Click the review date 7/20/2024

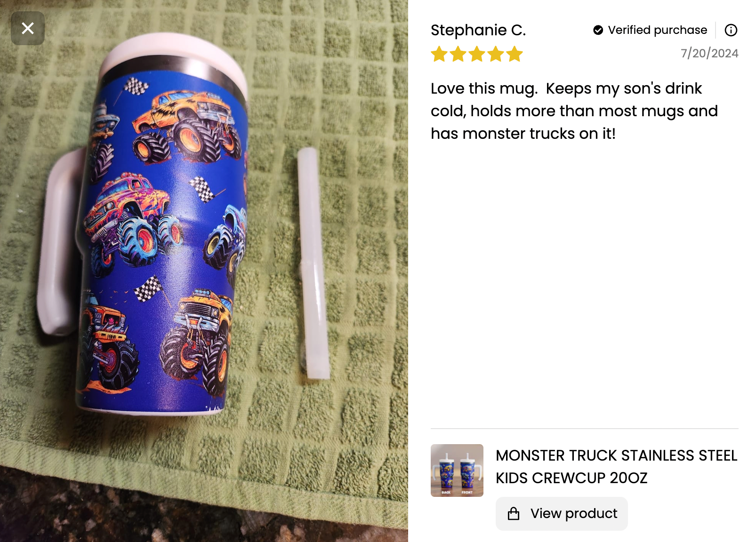click(709, 53)
